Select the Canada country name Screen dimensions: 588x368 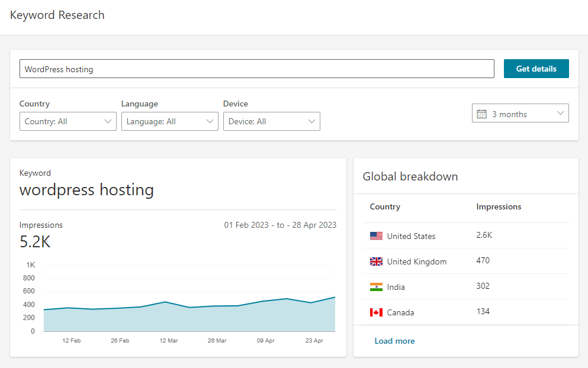tap(400, 312)
